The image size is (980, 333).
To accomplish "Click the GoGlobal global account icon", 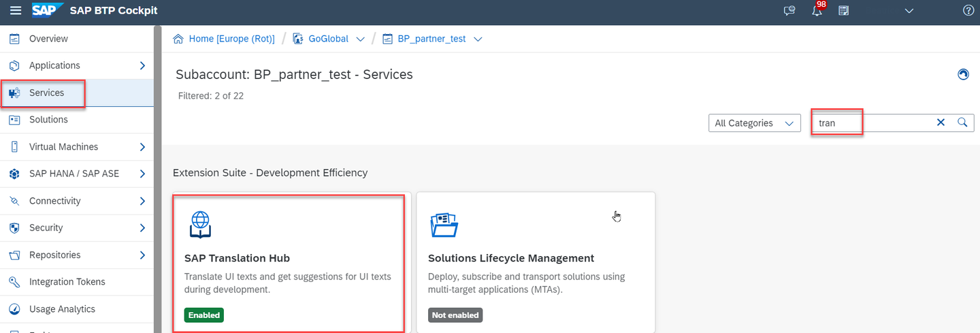I will [298, 39].
